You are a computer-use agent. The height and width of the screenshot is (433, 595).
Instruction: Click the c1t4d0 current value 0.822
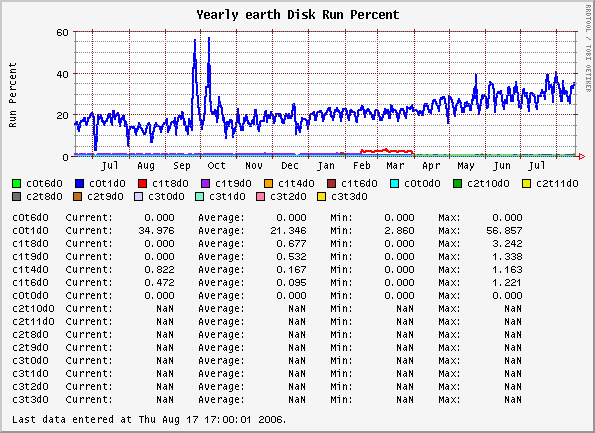coord(159,269)
